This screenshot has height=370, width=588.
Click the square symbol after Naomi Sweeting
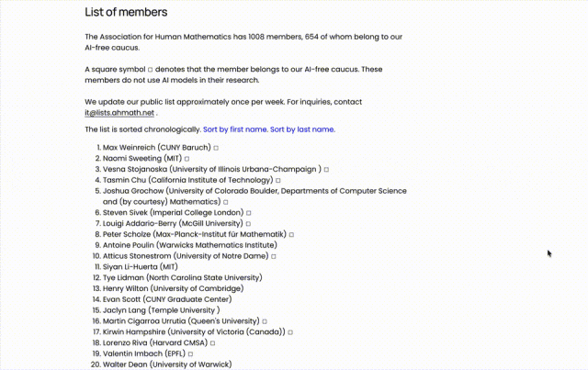point(187,159)
